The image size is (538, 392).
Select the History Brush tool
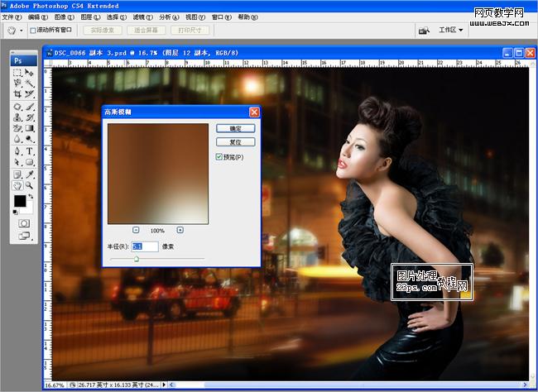(x=30, y=117)
